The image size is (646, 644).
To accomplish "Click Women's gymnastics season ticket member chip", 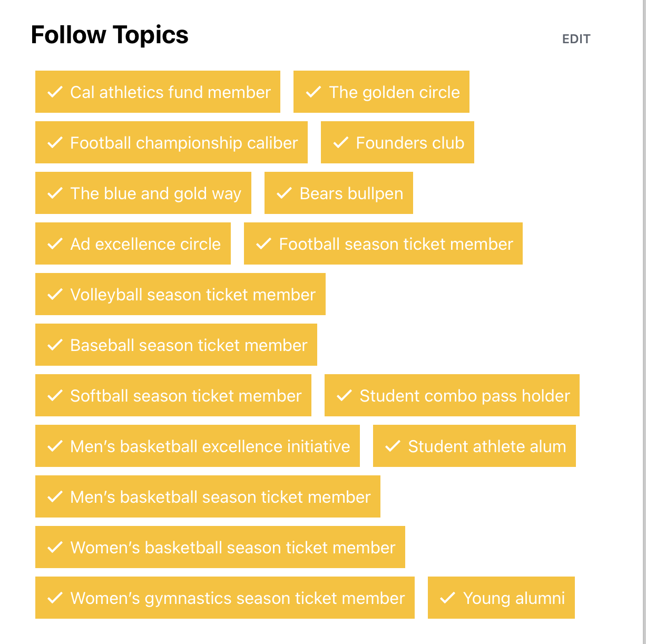I will pyautogui.click(x=225, y=598).
